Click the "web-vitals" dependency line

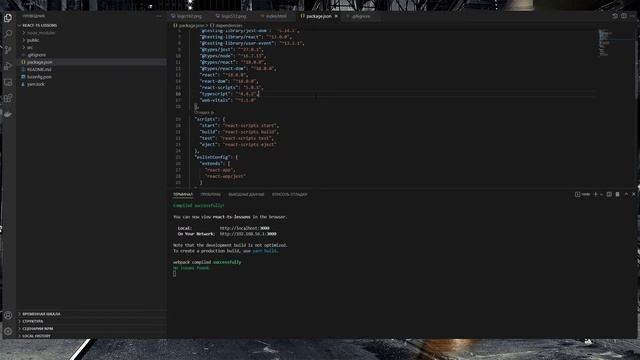pyautogui.click(x=228, y=100)
